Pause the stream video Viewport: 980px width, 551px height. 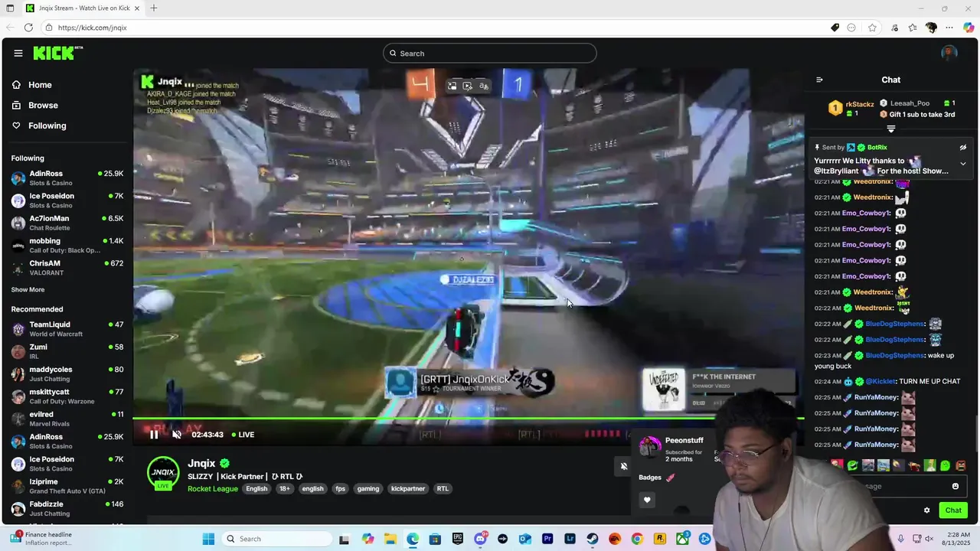154,435
